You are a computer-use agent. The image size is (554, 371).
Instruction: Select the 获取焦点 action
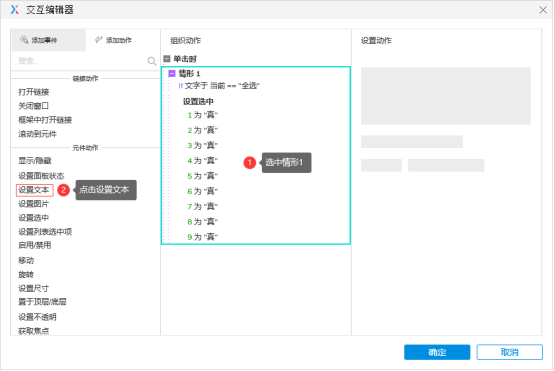(x=34, y=331)
